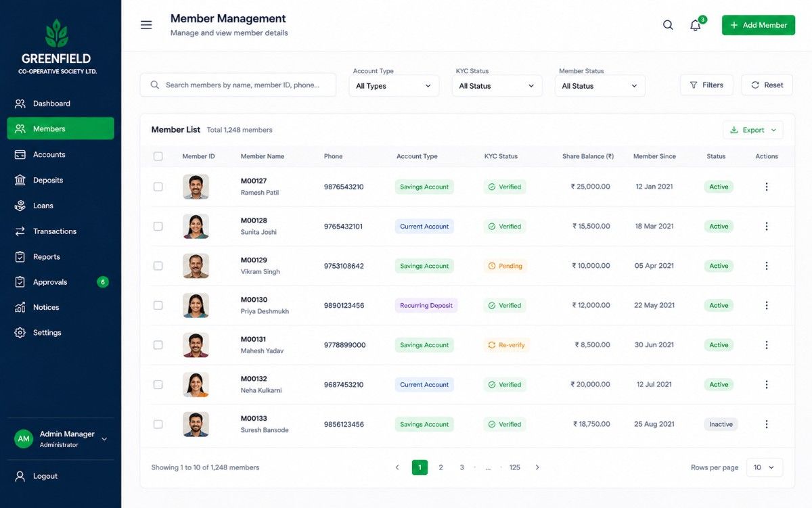Click the Pending KYC badge
The height and width of the screenshot is (508, 812).
tap(505, 266)
